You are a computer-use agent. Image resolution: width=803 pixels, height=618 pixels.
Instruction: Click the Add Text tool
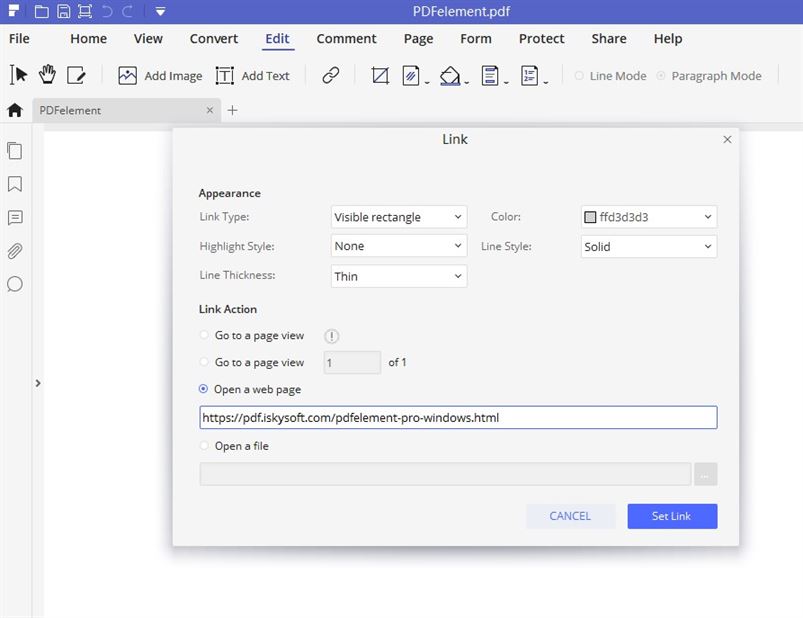(252, 76)
